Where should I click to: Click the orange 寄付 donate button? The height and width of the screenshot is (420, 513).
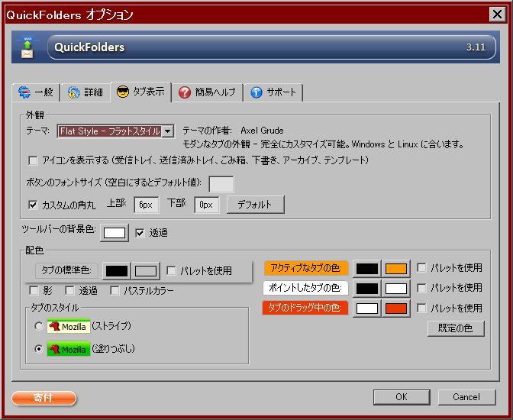pos(44,398)
